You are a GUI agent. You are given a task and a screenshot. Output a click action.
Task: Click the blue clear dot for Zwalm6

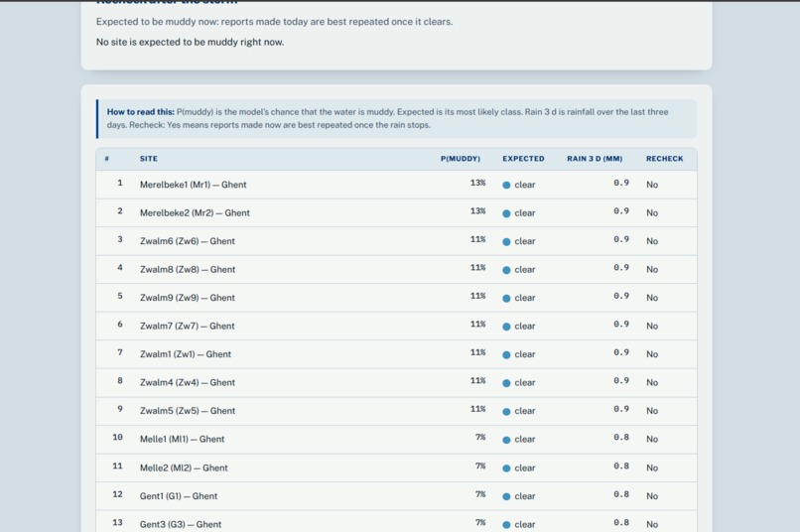coord(506,242)
